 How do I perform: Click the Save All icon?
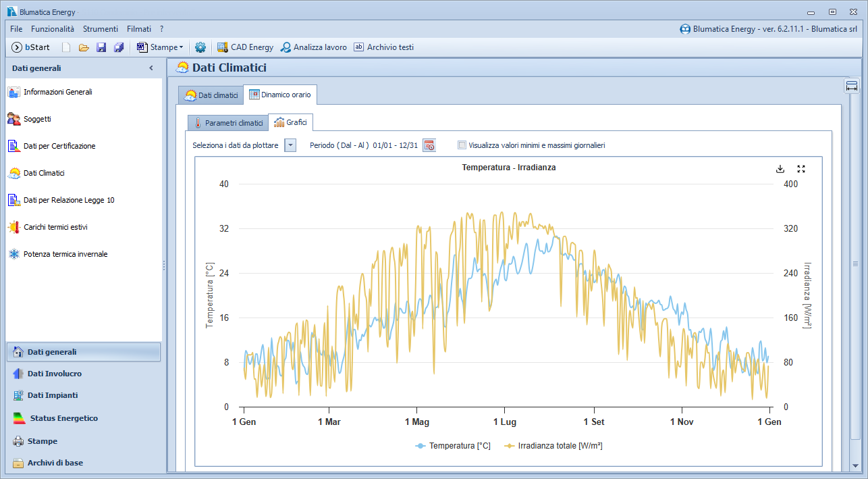click(119, 47)
